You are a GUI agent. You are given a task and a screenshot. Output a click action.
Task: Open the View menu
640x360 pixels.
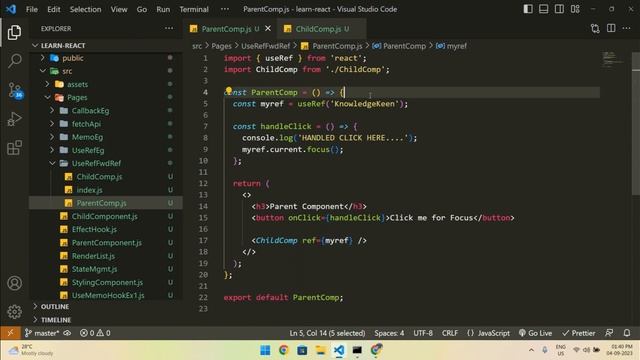[119, 9]
